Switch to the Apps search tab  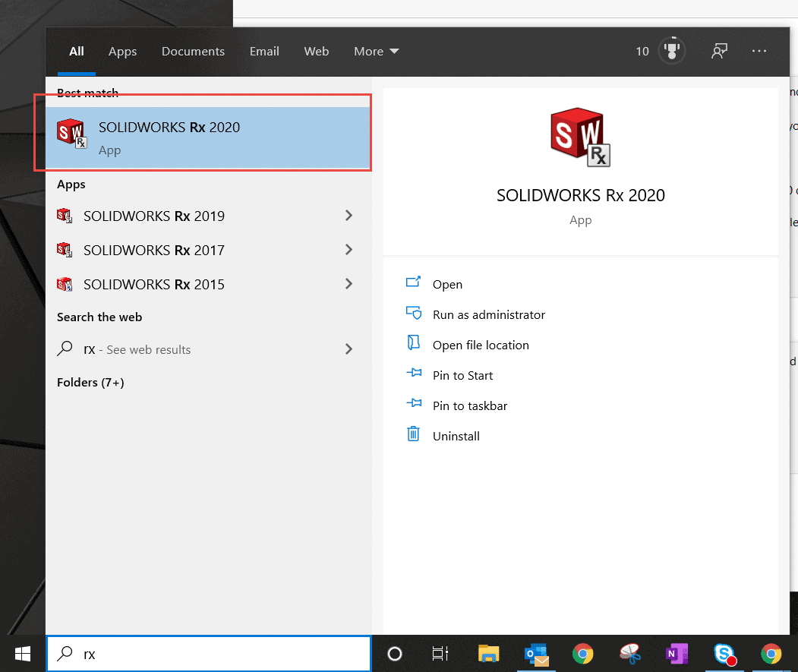[123, 52]
